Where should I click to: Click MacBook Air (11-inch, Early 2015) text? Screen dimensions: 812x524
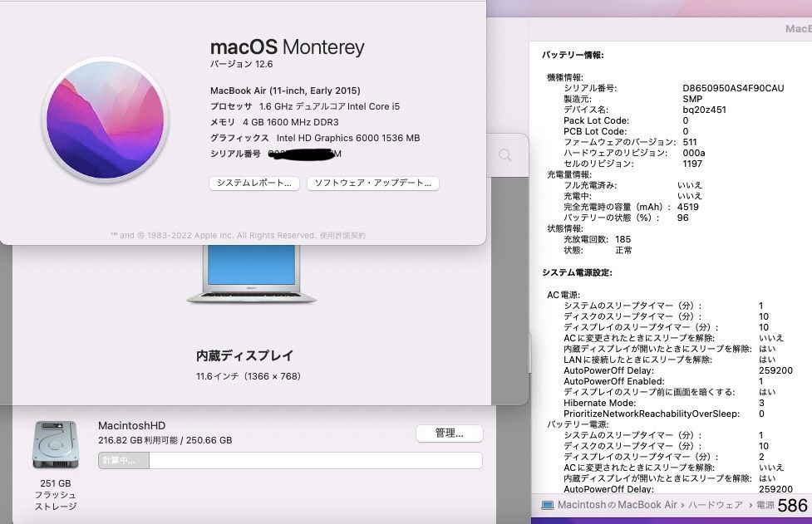pos(285,90)
